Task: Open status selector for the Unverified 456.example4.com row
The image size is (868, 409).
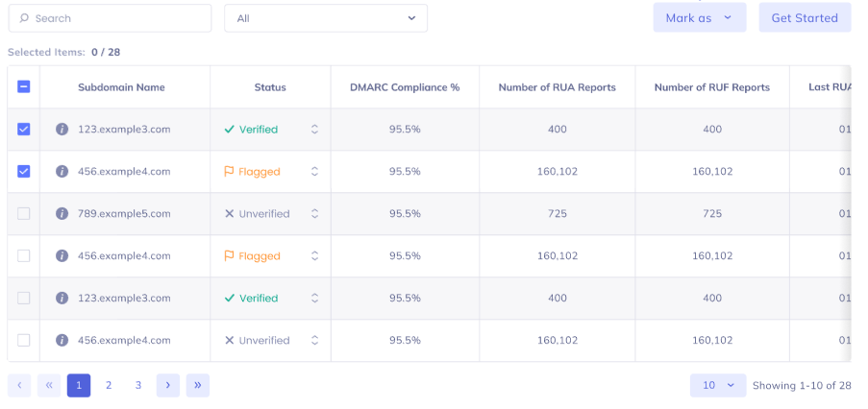Action: click(314, 340)
